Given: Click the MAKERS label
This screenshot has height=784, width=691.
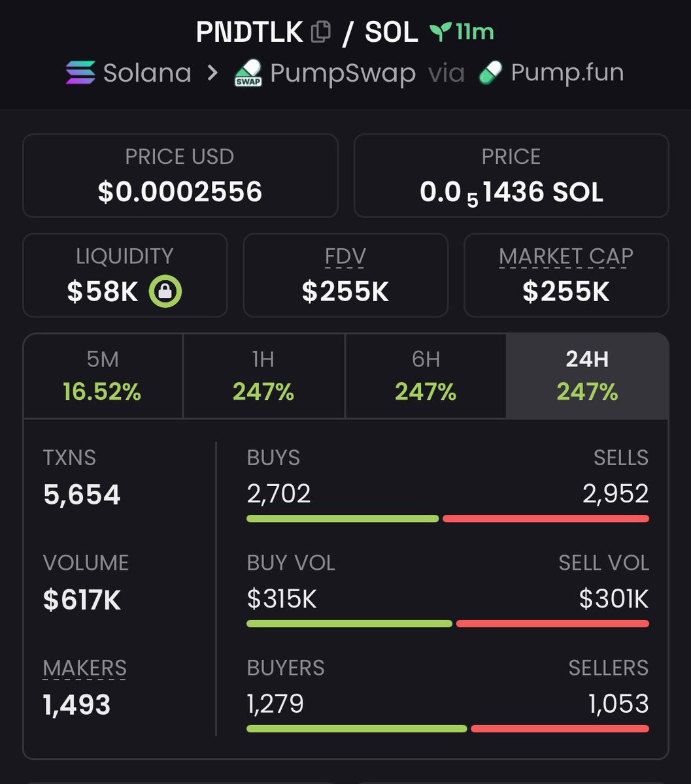Looking at the screenshot, I should (85, 668).
